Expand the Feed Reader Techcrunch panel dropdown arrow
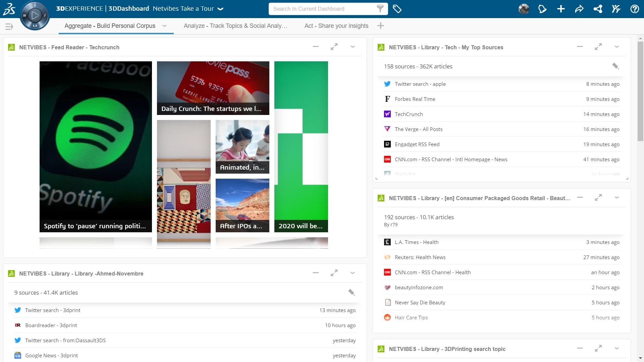 pos(353,47)
